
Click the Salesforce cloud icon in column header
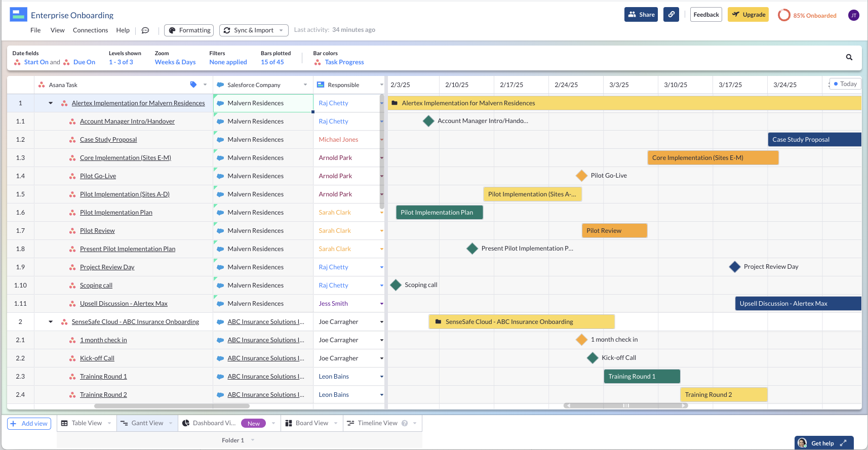click(x=220, y=85)
